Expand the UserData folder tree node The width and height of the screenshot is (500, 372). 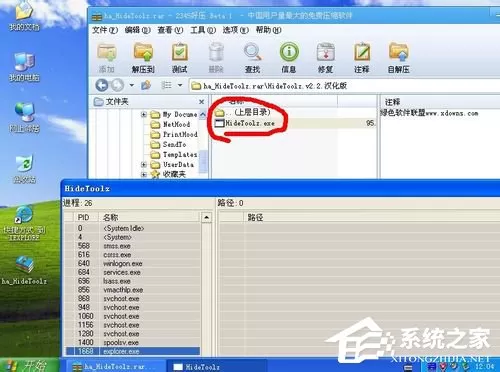pos(144,165)
